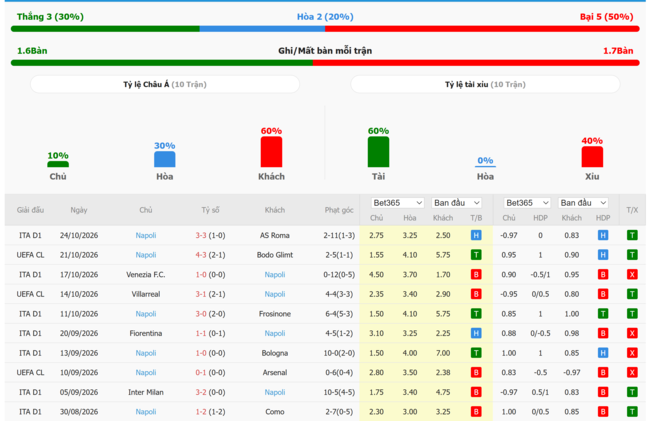Click the T/X badge in the Como row
The height and width of the screenshot is (421, 650).
[x=632, y=411]
